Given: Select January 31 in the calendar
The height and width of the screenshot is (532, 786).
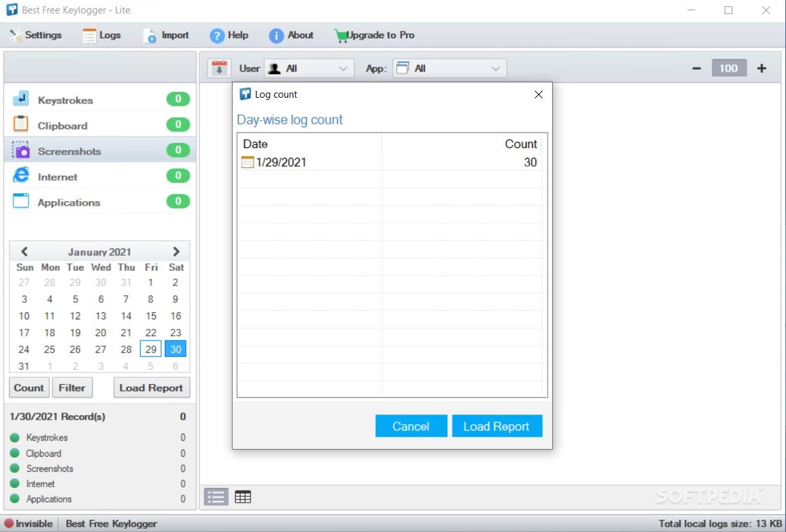Looking at the screenshot, I should click(x=24, y=366).
